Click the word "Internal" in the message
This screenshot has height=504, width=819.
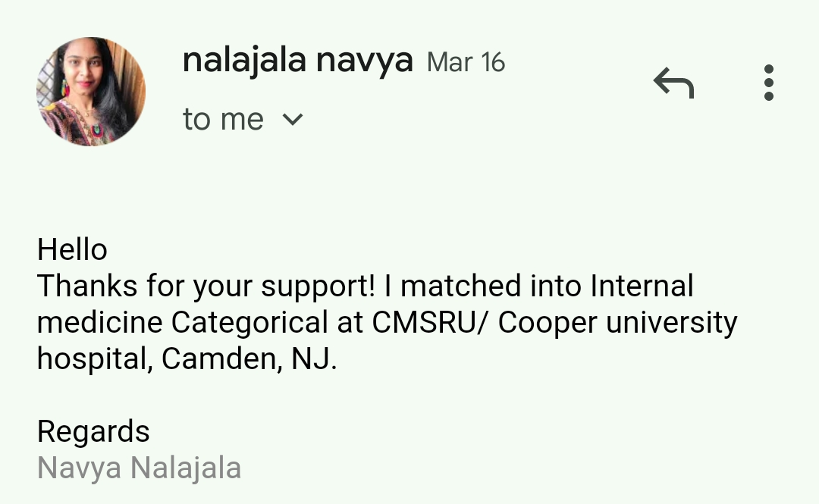[642, 286]
